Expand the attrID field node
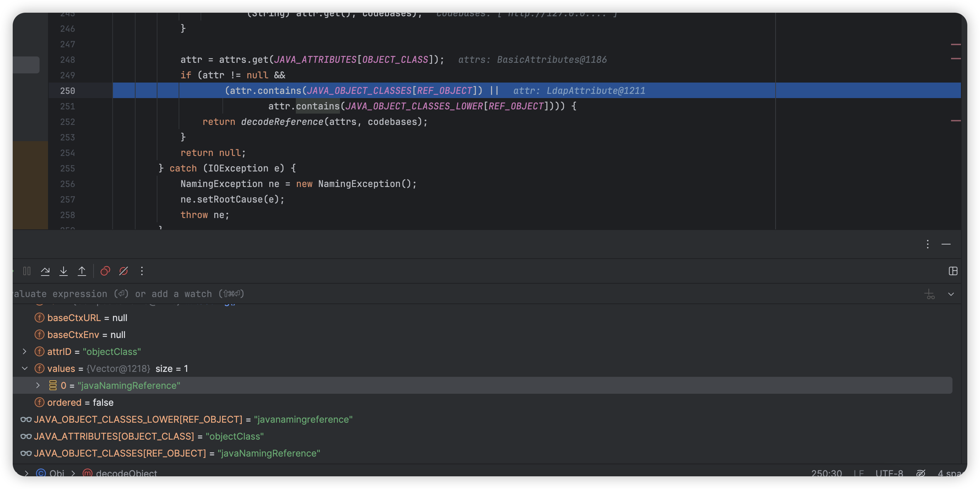This screenshot has height=489, width=980. pos(25,352)
